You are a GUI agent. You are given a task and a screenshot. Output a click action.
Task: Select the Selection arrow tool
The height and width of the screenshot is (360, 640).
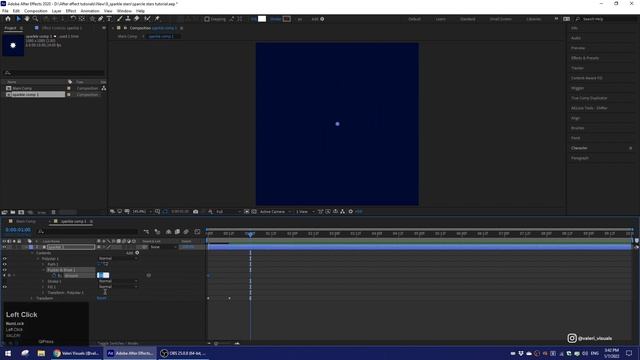18,19
